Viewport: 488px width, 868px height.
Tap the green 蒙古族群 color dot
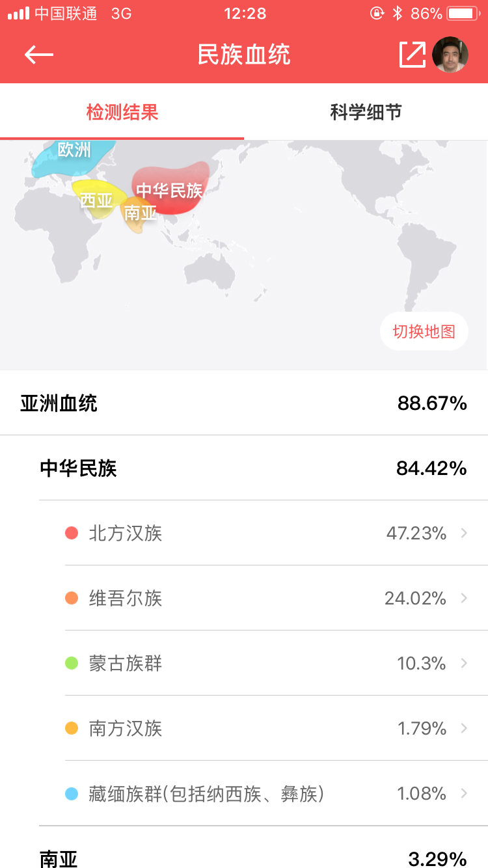72,664
